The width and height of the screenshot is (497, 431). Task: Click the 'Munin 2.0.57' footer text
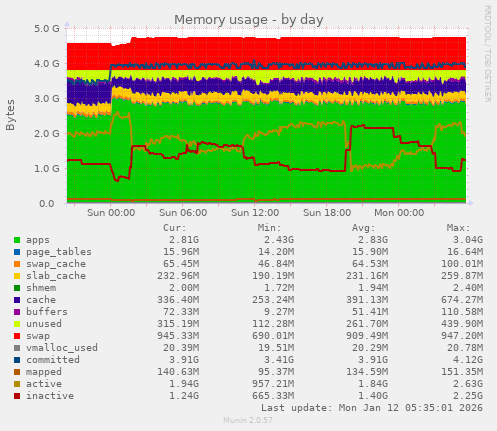pyautogui.click(x=248, y=420)
